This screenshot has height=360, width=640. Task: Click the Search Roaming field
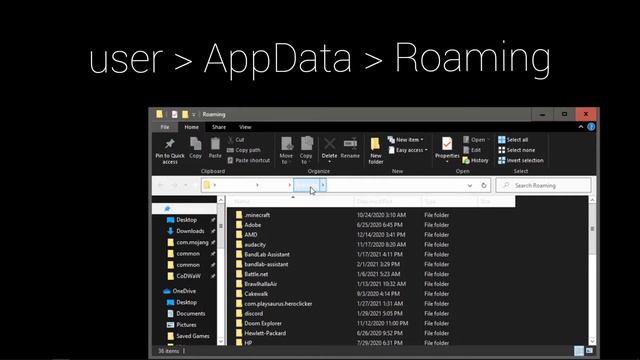tap(543, 185)
